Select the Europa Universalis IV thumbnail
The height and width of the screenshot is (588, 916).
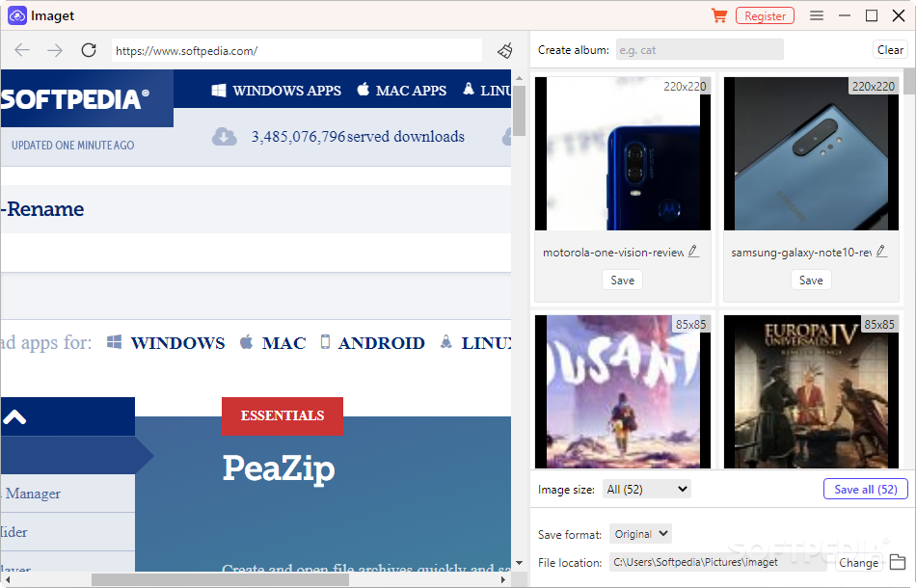click(811, 391)
